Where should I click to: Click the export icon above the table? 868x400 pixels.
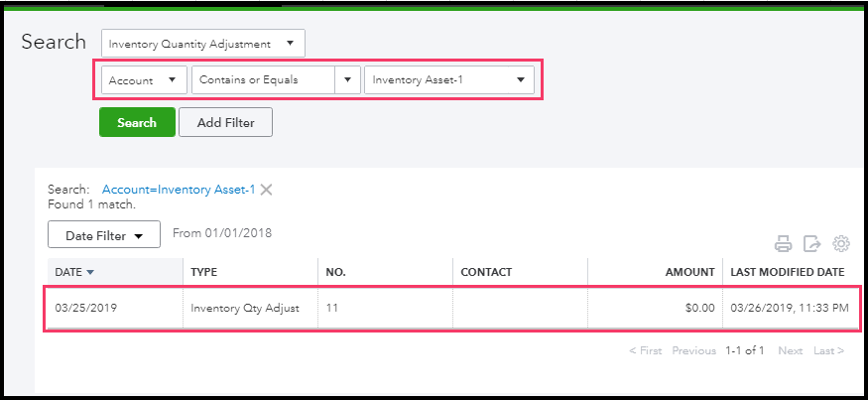811,243
